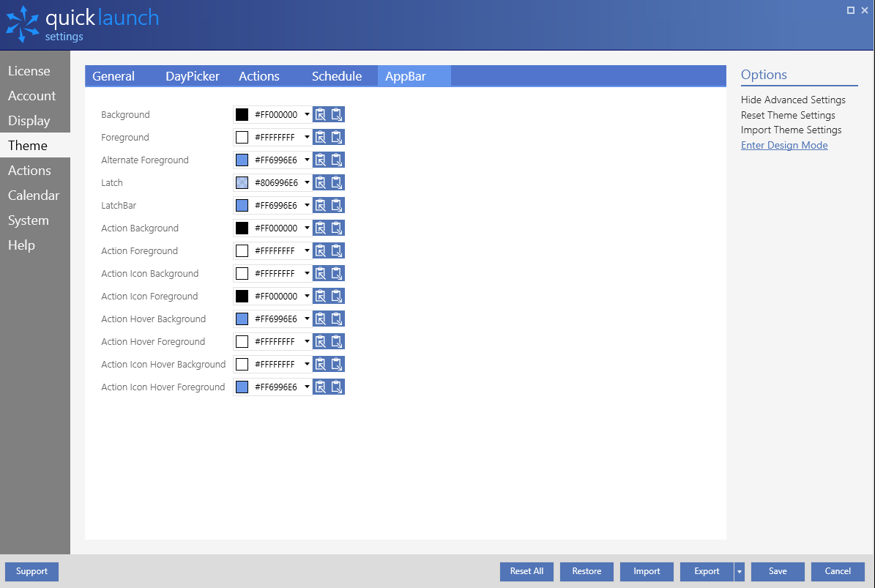Screen dimensions: 875x588
Task: Click Action Icon Foreground clipboard icon with down-right arrow
Action: pos(337,297)
